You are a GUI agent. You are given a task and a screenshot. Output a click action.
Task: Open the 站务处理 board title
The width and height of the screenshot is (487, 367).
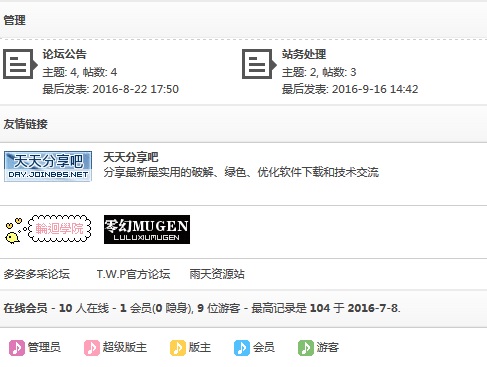304,54
